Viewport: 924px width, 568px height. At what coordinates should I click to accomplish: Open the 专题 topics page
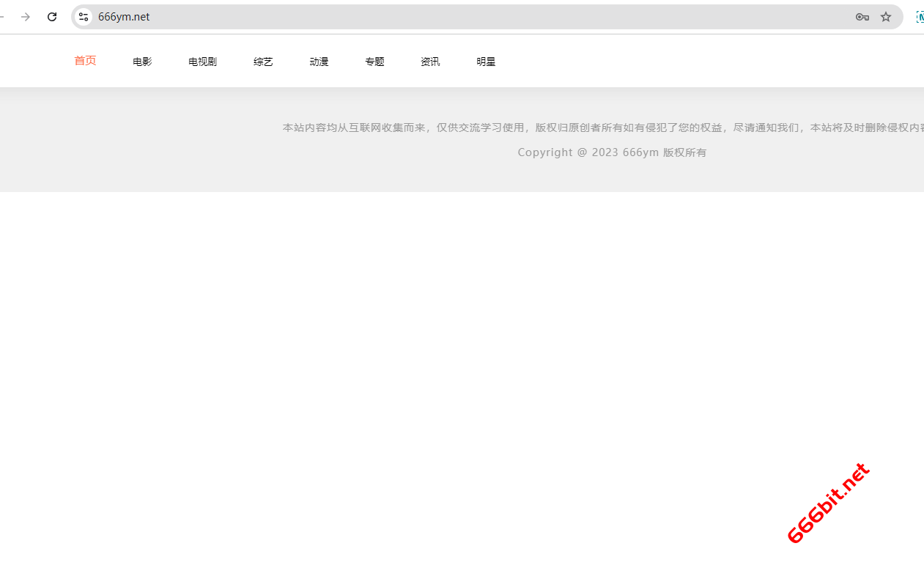[x=374, y=62]
